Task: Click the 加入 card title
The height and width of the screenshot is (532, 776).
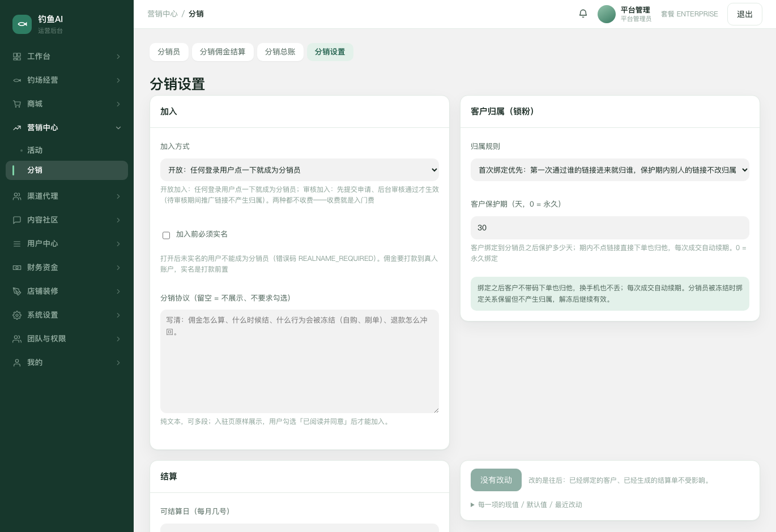Action: click(169, 111)
